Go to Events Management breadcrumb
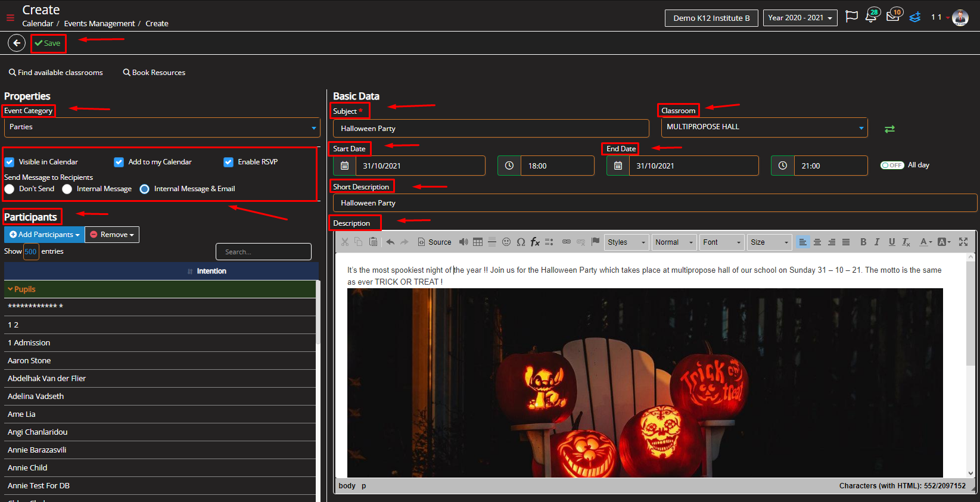 (99, 24)
